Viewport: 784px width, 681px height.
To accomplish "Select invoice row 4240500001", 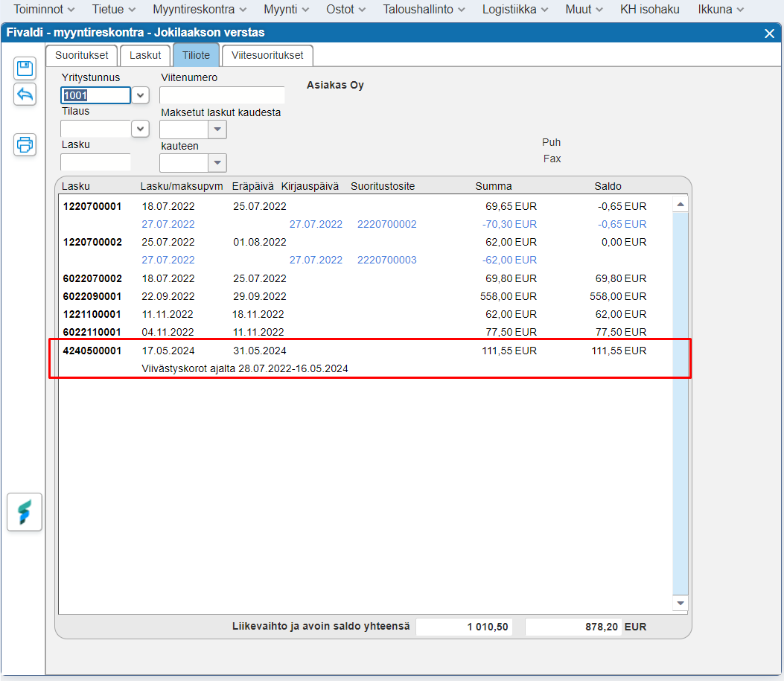I will 366,351.
